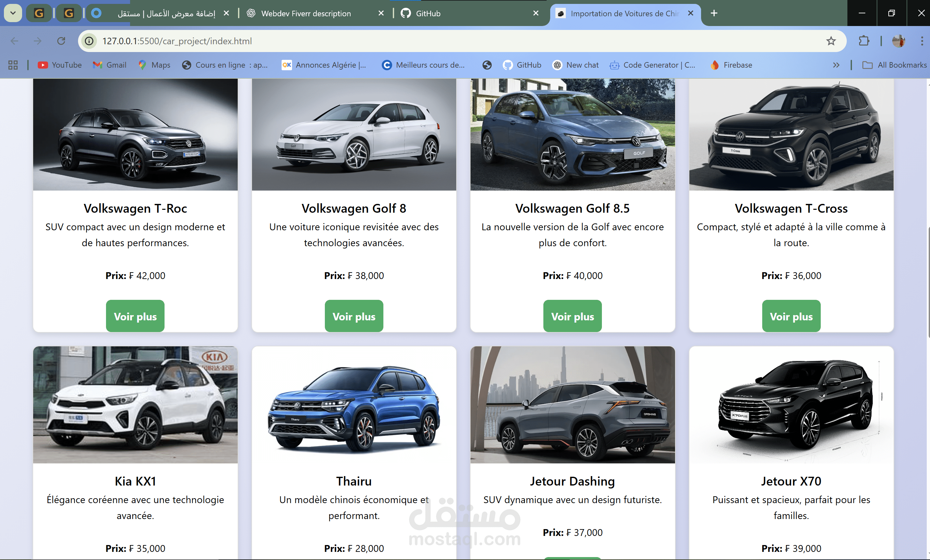Screen dimensions: 930x560
Task: Open Chrome three-dot menu
Action: [922, 41]
